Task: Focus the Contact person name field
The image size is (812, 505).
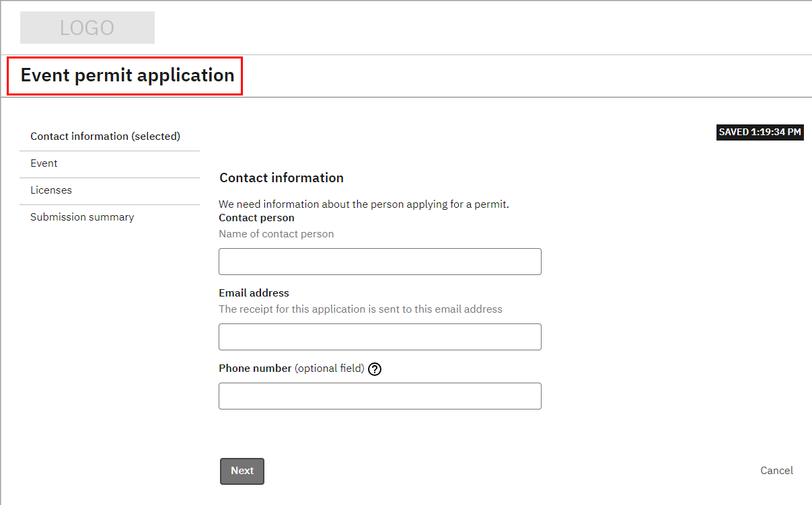Action: coord(380,262)
